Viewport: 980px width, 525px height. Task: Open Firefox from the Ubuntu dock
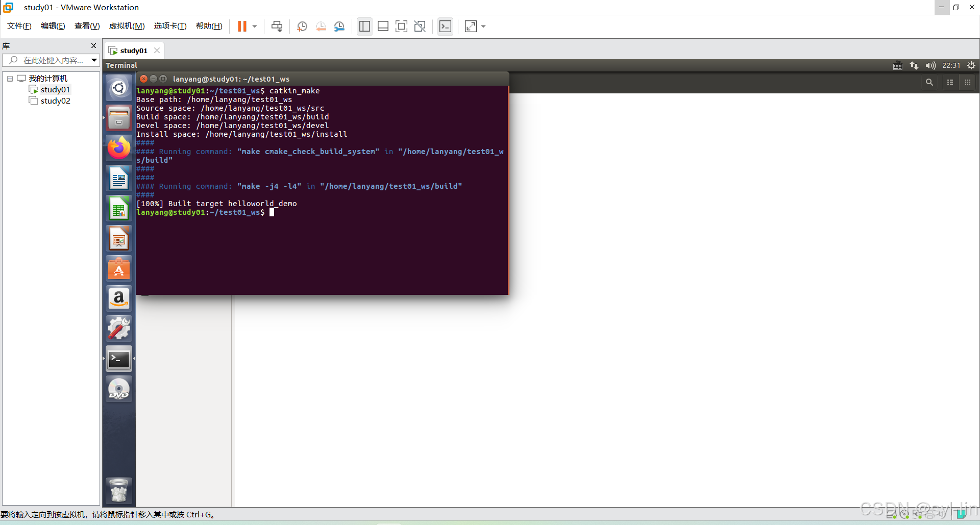tap(118, 147)
